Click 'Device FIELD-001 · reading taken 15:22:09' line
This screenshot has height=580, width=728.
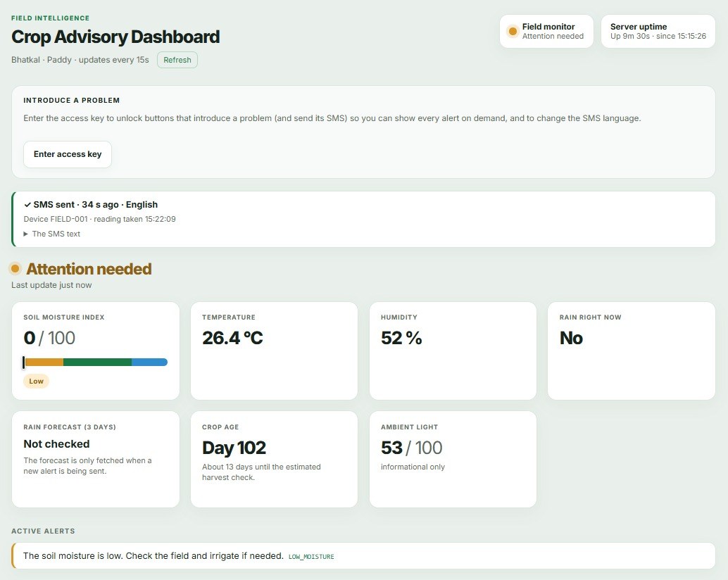pyautogui.click(x=99, y=219)
